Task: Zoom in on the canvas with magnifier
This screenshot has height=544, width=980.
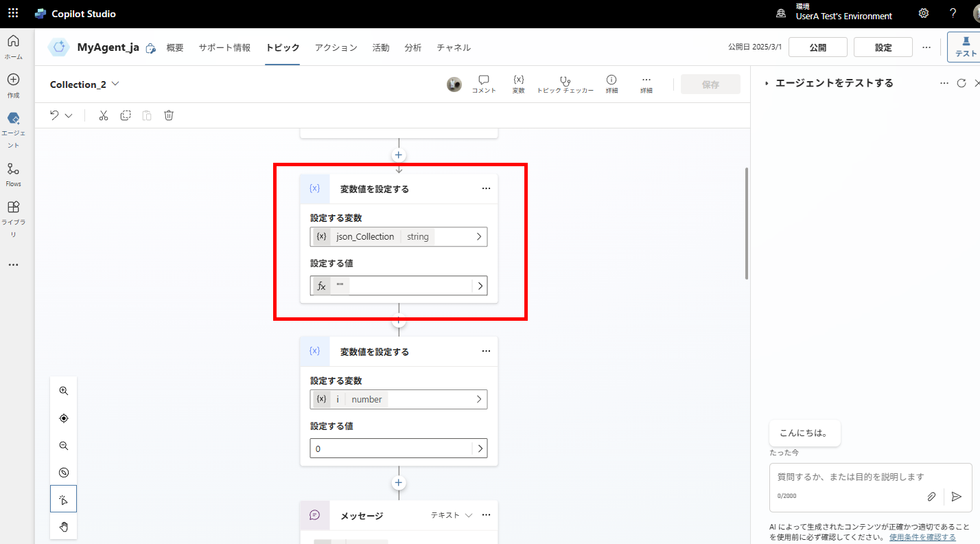Action: click(63, 390)
